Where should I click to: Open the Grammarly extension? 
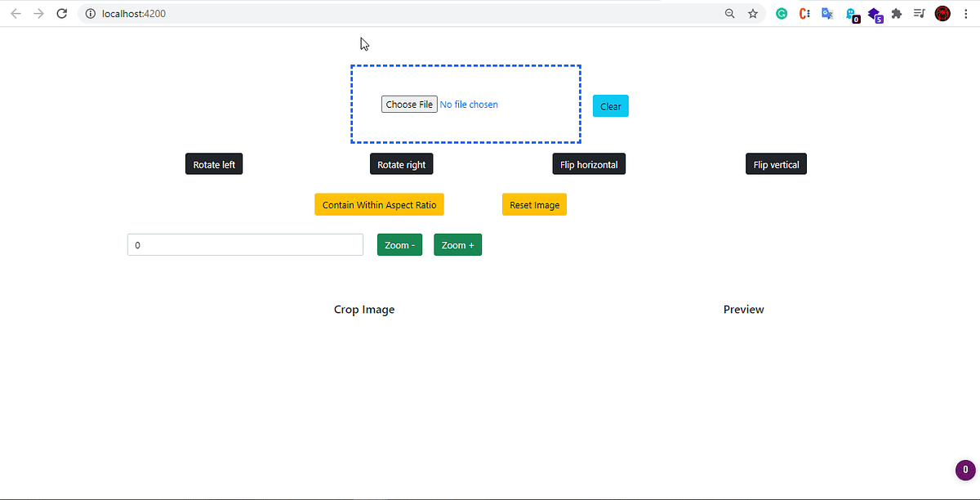(782, 13)
